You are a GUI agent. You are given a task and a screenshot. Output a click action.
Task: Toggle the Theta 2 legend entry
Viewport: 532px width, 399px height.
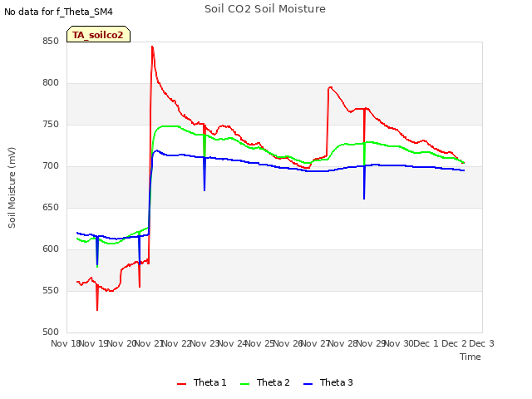point(264,382)
